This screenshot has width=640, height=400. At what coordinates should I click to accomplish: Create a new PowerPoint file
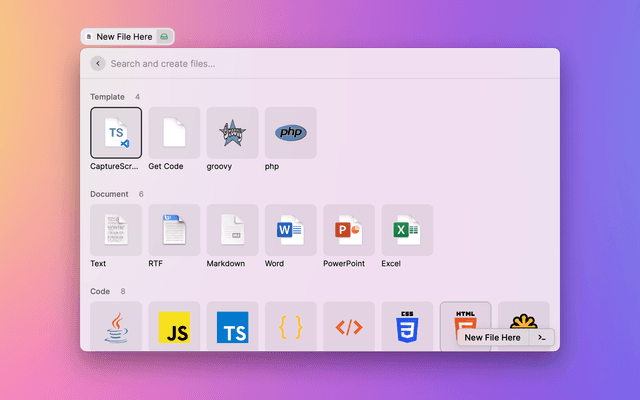pos(349,230)
